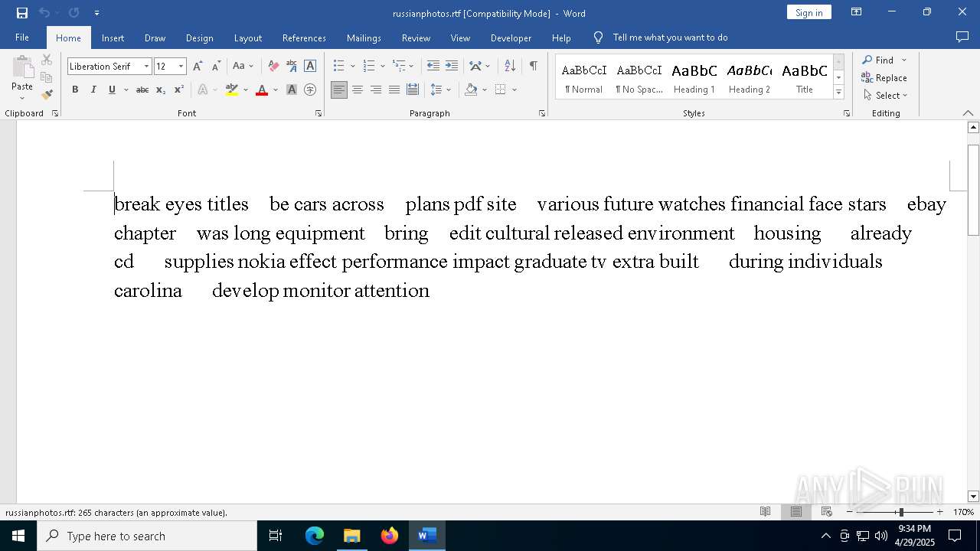Open the Select dropdown in Editing
This screenshot has width=980, height=551.
tap(886, 96)
